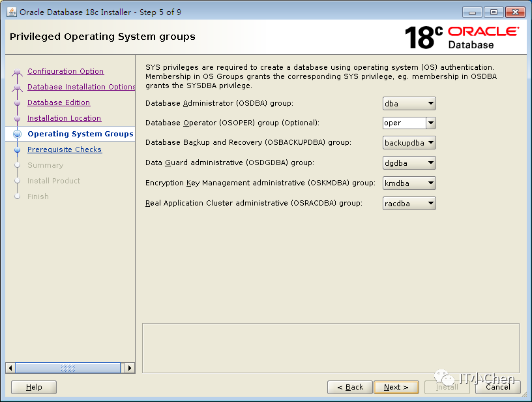This screenshot has height=402, width=532.
Task: Open the Configuration Option step
Action: (65, 71)
